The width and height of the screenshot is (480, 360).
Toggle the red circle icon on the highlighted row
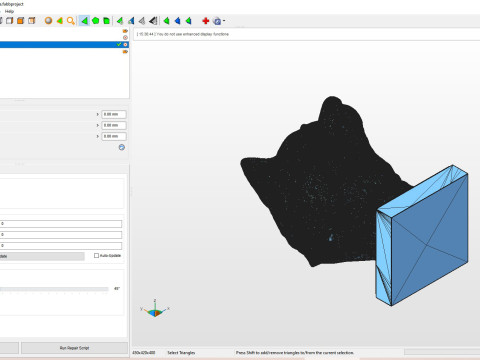tap(125, 44)
